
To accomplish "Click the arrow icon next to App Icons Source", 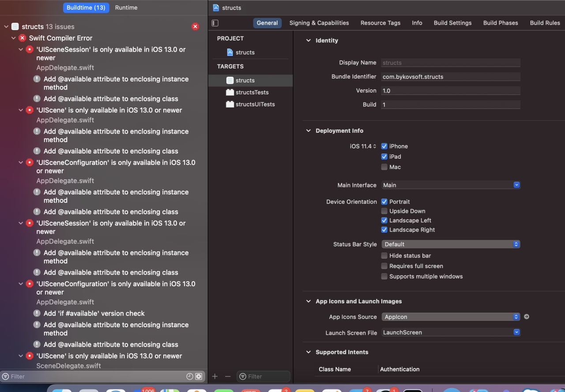I will pos(526,317).
